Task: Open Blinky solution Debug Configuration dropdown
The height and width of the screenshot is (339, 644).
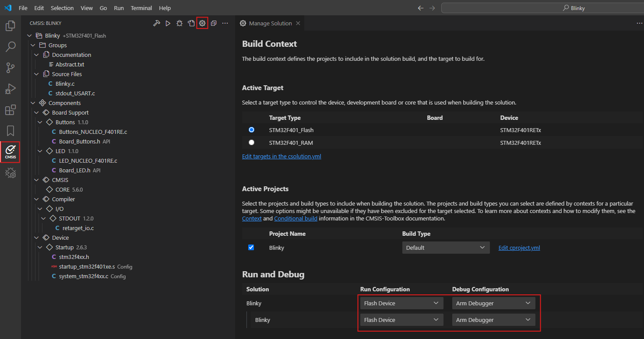Action: [493, 303]
